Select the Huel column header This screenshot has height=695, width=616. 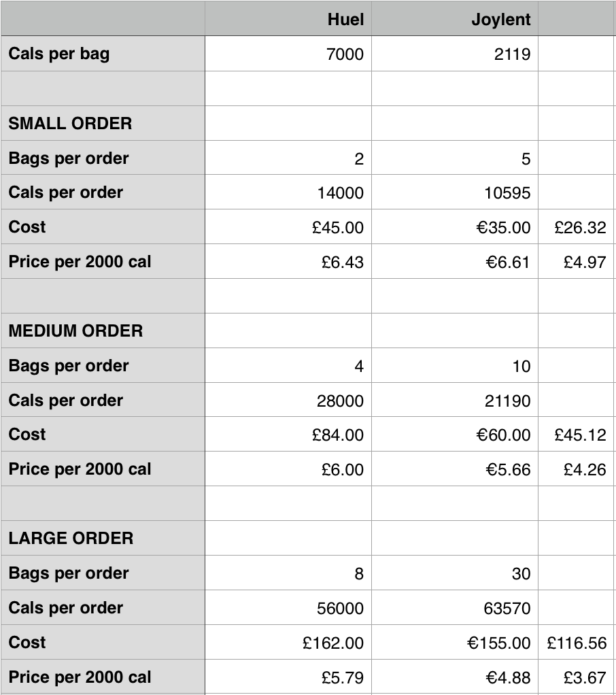pos(288,18)
